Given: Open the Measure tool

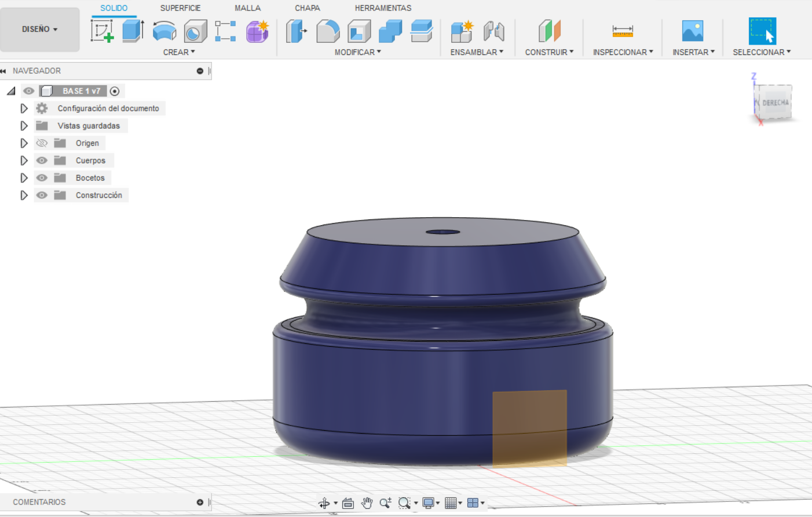Looking at the screenshot, I should pyautogui.click(x=623, y=31).
